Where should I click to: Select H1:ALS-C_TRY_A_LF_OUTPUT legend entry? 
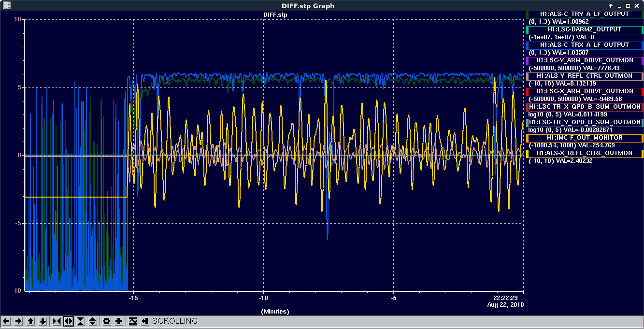pos(585,14)
